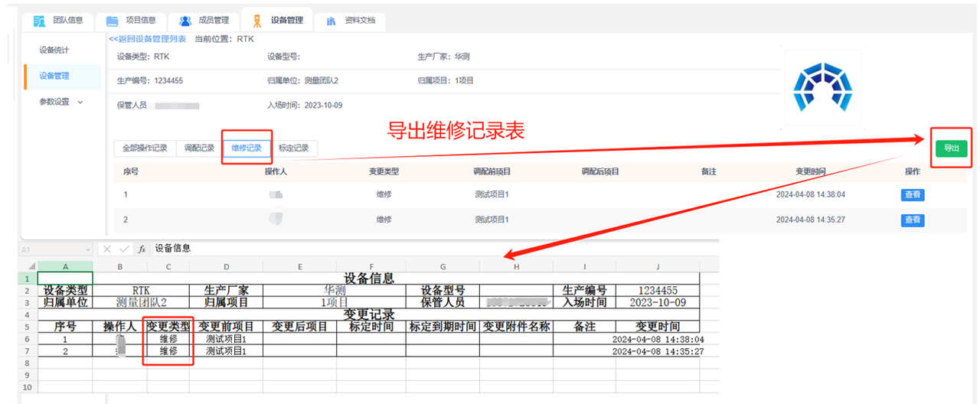Select the 全部操作记录 tab
This screenshot has height=404, width=980.
(145, 148)
